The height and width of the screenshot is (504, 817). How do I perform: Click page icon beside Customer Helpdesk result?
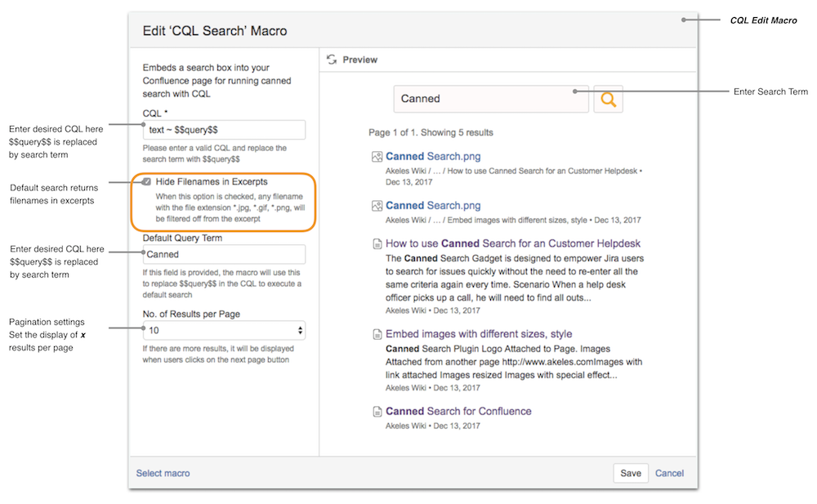click(x=377, y=244)
